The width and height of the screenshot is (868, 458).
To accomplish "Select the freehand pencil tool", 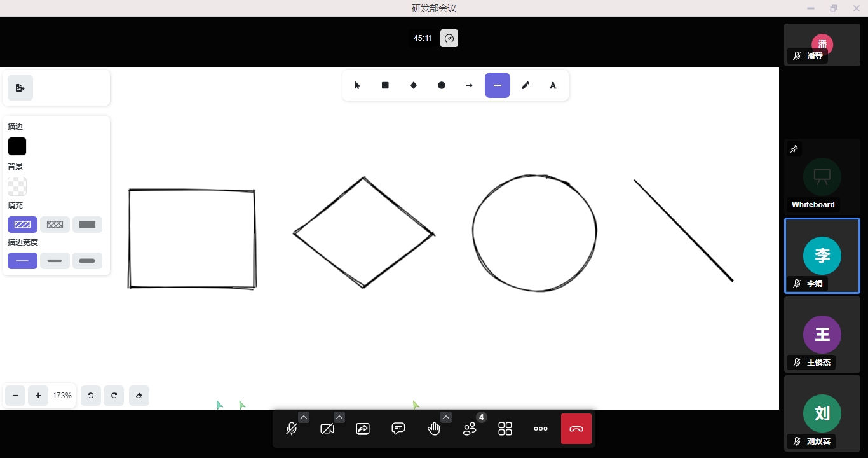I will click(x=526, y=85).
